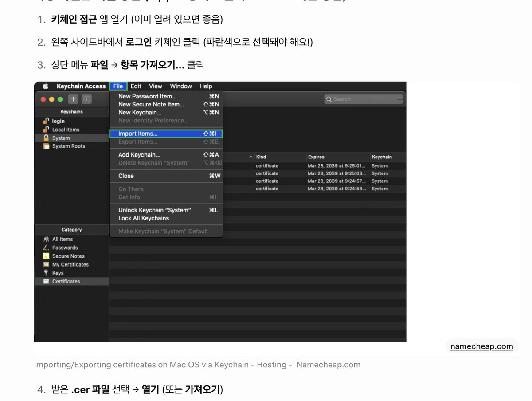Click the My Certificates icon
This screenshot has width=532, height=401.
[x=46, y=264]
